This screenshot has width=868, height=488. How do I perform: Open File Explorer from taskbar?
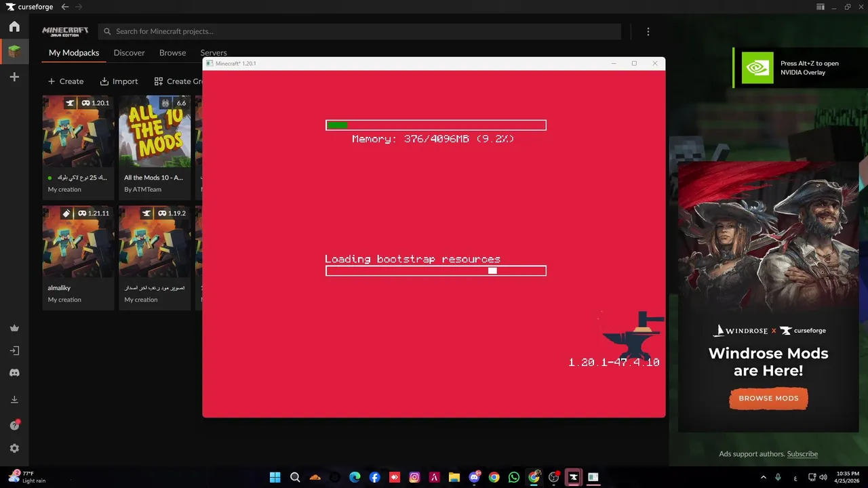454,477
